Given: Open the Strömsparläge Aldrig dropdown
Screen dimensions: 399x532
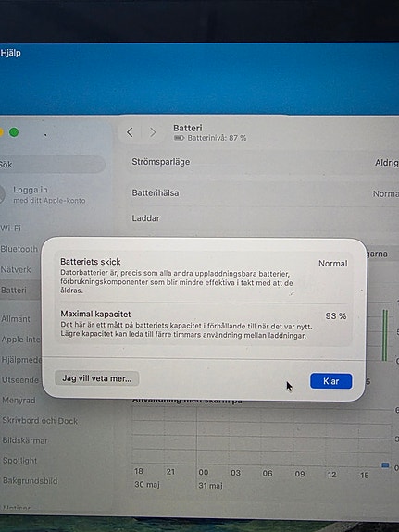Looking at the screenshot, I should [386, 163].
